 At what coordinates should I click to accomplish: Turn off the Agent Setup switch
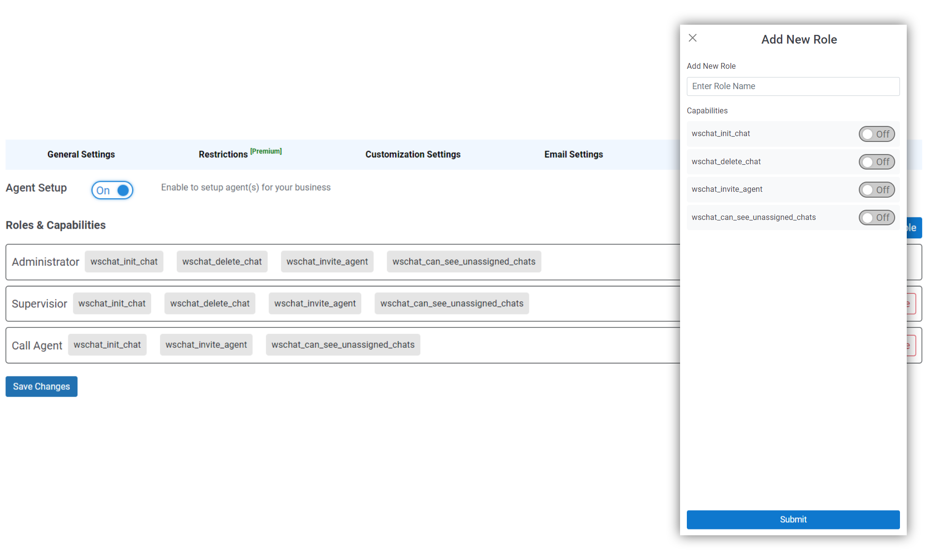coord(112,190)
